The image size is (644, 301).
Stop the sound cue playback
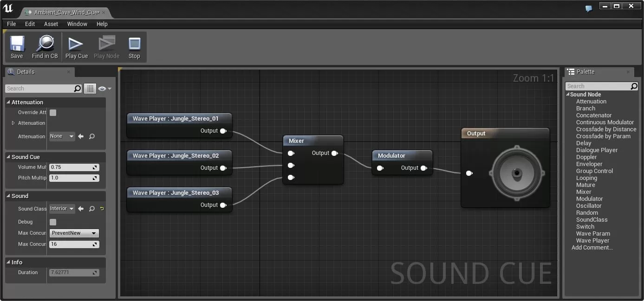pos(134,46)
